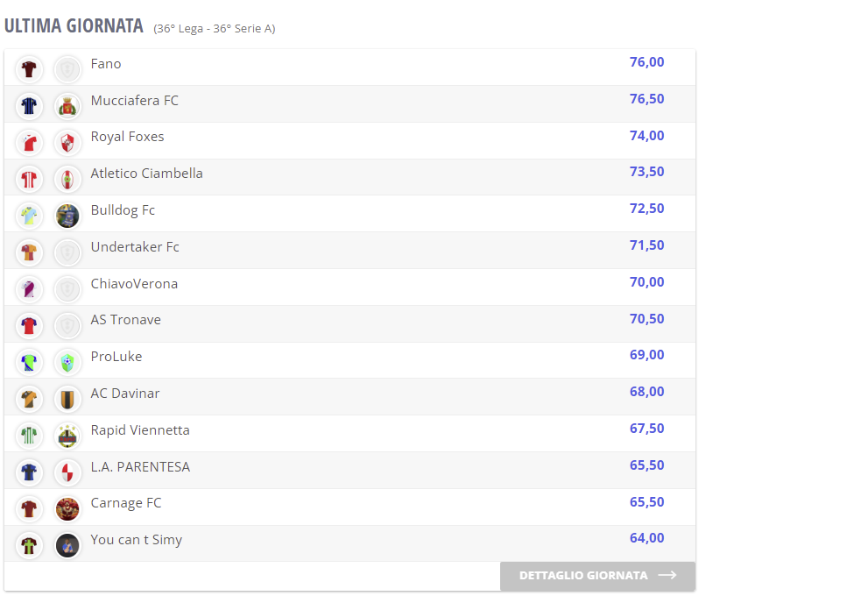The height and width of the screenshot is (603, 868).
Task: Click the AC Davinar jersey icon
Action: (29, 400)
